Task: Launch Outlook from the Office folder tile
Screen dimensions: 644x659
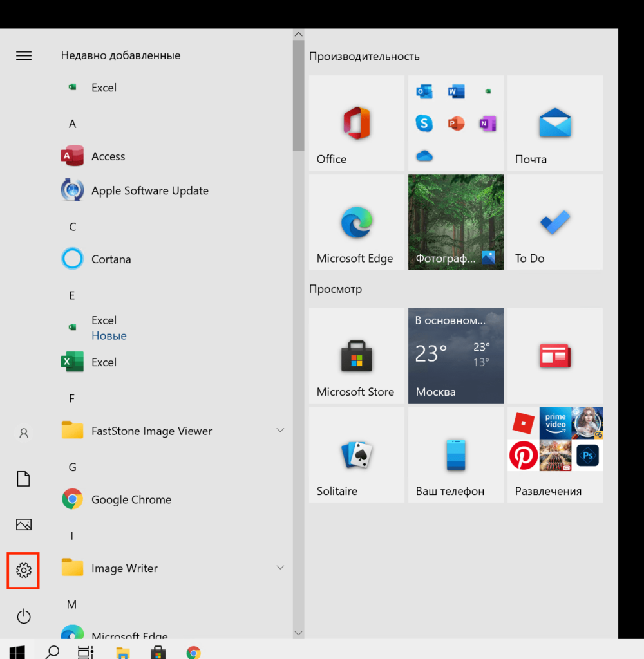Action: (x=424, y=91)
